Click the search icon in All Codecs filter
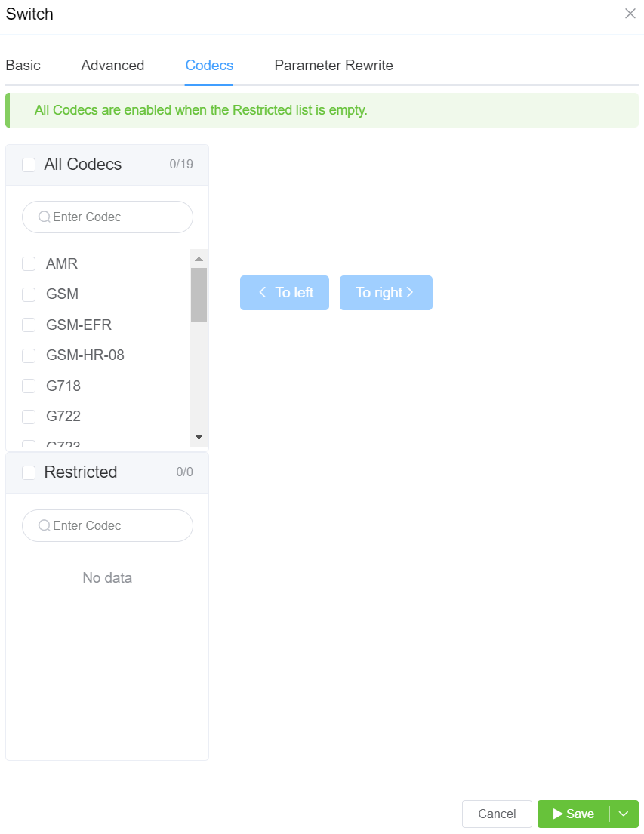Viewport: 644px width, 834px height. click(x=45, y=217)
